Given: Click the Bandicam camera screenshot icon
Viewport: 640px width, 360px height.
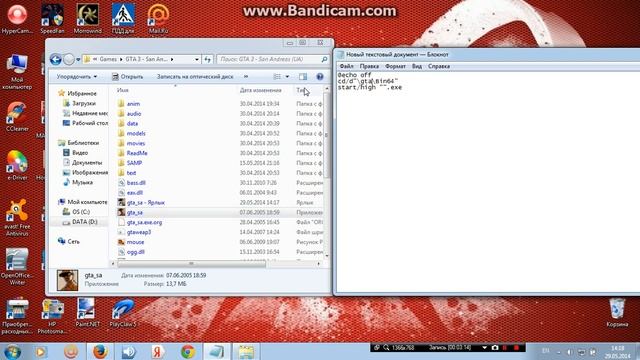Looking at the screenshot, I should point(495,348).
